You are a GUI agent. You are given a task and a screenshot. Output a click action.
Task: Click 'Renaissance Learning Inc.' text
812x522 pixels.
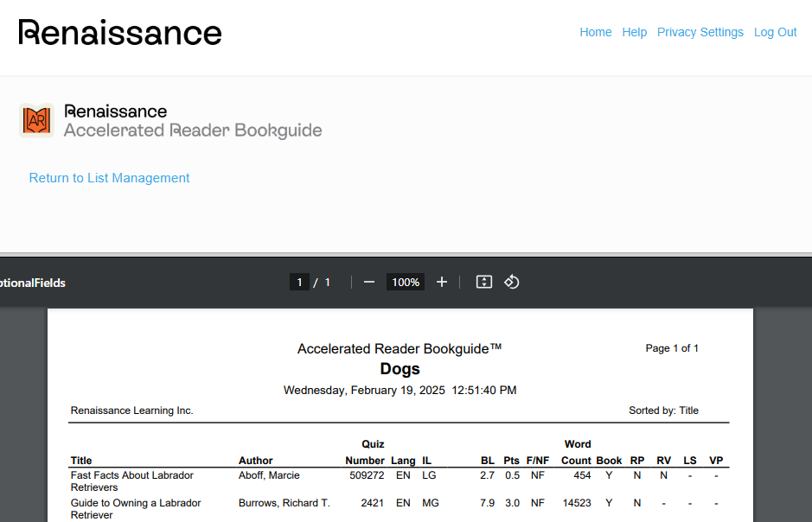131,411
